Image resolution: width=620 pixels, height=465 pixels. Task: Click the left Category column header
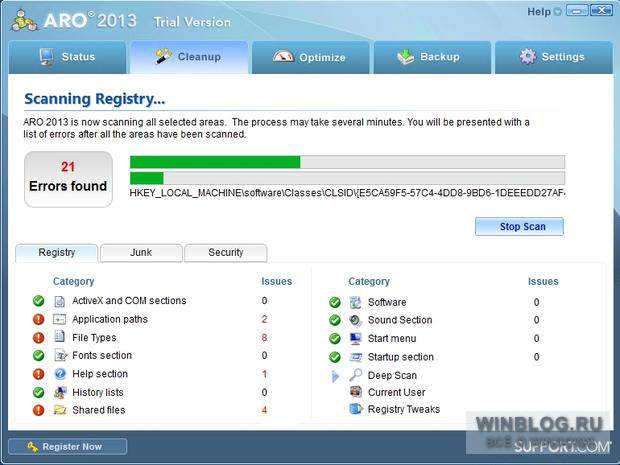74,282
